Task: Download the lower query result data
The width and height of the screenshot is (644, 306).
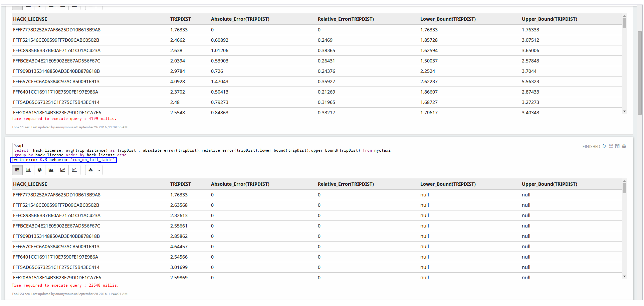Action: (90, 170)
